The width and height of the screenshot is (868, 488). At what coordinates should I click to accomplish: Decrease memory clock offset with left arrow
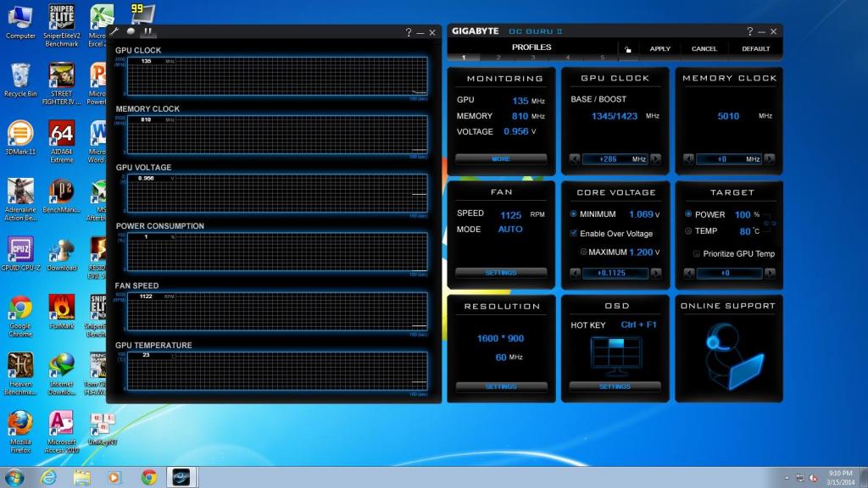(x=688, y=159)
